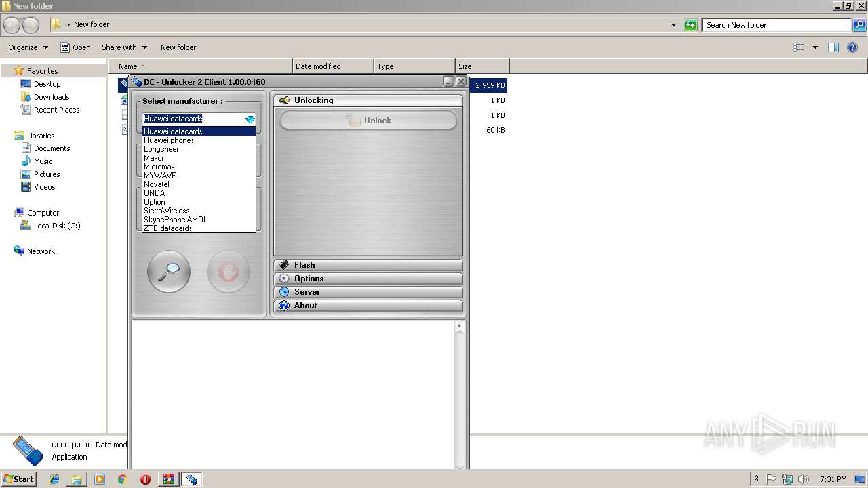Viewport: 868px width, 488px height.
Task: Open the Pictures library
Action: tap(47, 174)
